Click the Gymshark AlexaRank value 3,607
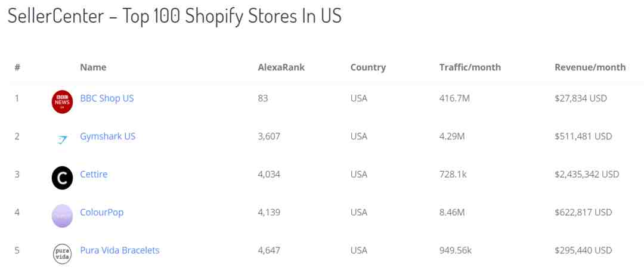 click(269, 136)
